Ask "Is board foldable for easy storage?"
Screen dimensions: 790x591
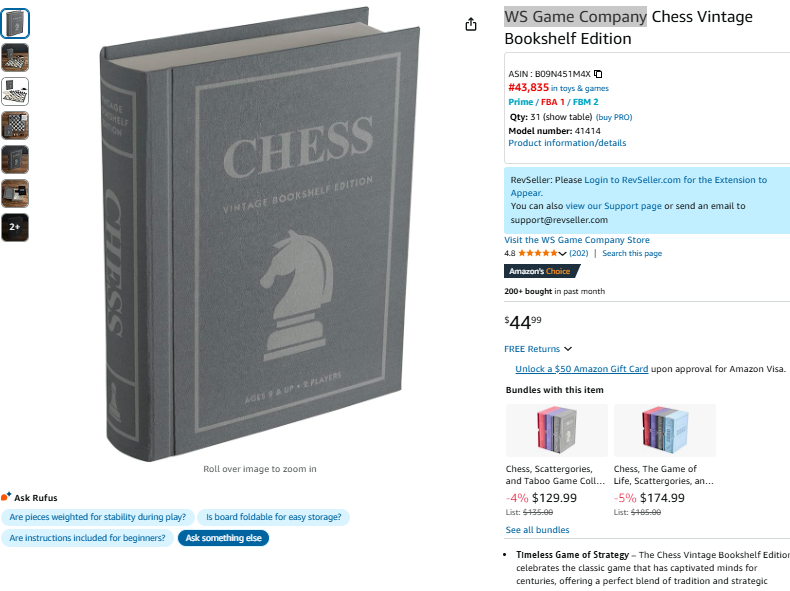click(274, 517)
